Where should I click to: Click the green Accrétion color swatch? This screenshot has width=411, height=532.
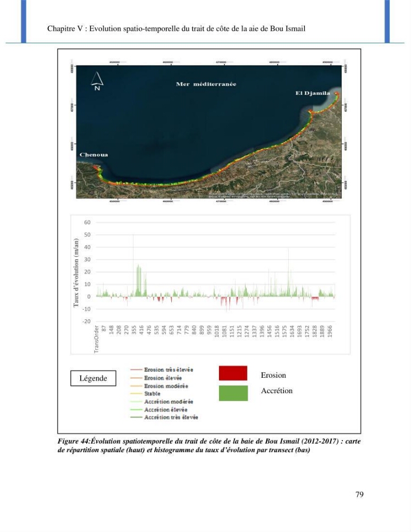233,393
